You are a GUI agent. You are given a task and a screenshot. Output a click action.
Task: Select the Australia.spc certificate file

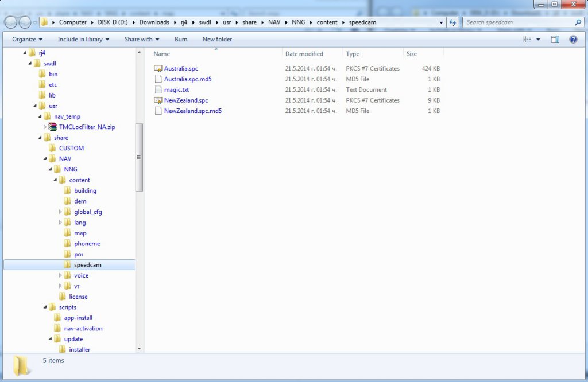tap(180, 69)
